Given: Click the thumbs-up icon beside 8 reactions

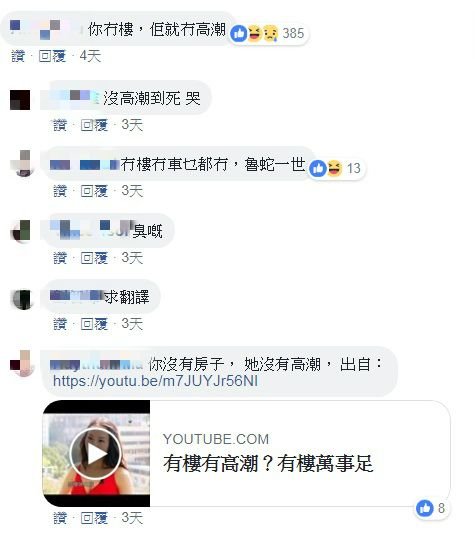Looking at the screenshot, I should [425, 509].
